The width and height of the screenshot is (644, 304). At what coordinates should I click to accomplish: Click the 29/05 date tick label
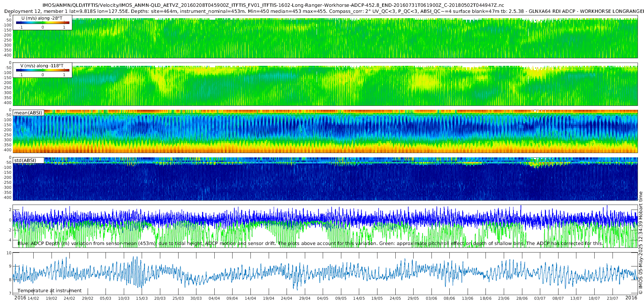pyautogui.click(x=413, y=298)
